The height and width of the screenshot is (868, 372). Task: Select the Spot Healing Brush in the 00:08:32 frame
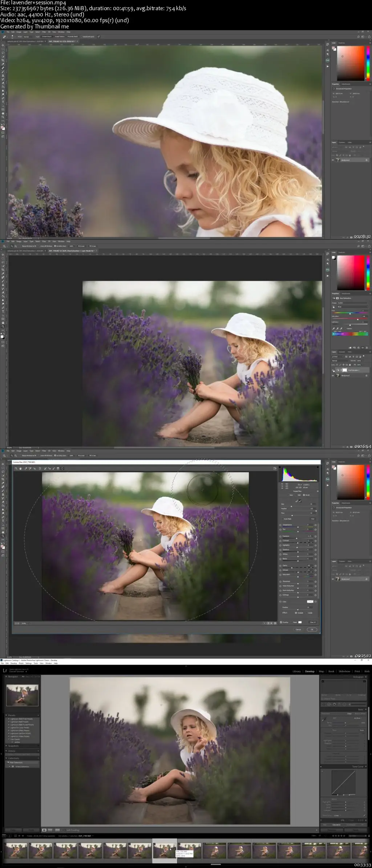click(3, 68)
